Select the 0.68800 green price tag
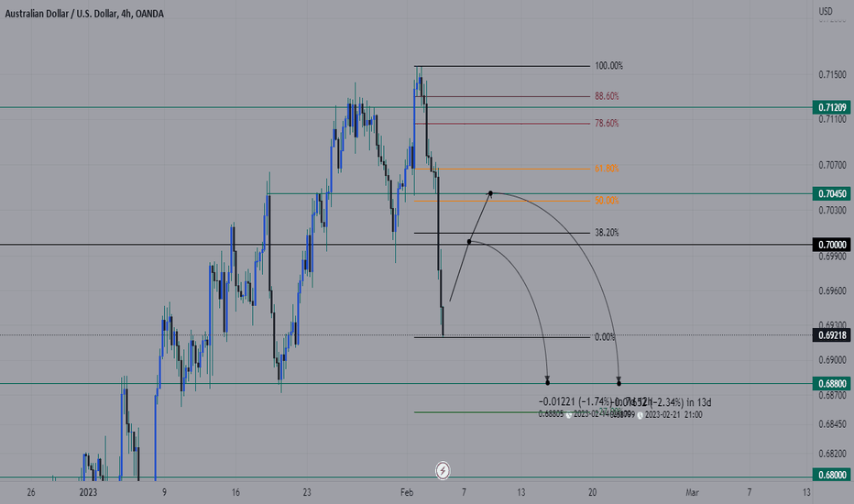Image resolution: width=854 pixels, height=504 pixels. [x=833, y=384]
